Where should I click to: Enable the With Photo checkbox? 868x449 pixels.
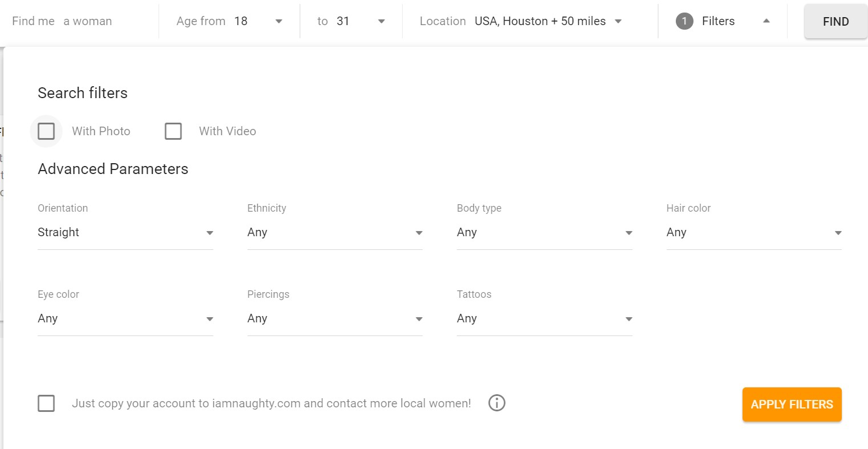[x=46, y=131]
